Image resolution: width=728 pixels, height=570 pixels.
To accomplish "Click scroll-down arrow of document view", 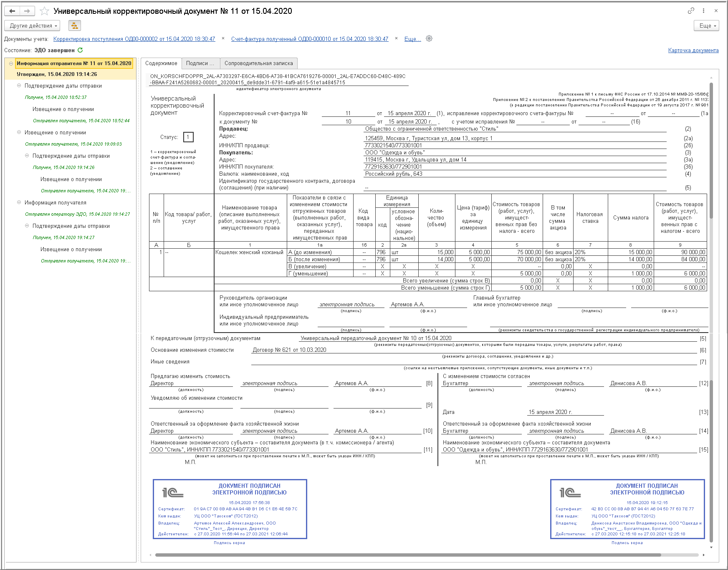I will [x=711, y=547].
